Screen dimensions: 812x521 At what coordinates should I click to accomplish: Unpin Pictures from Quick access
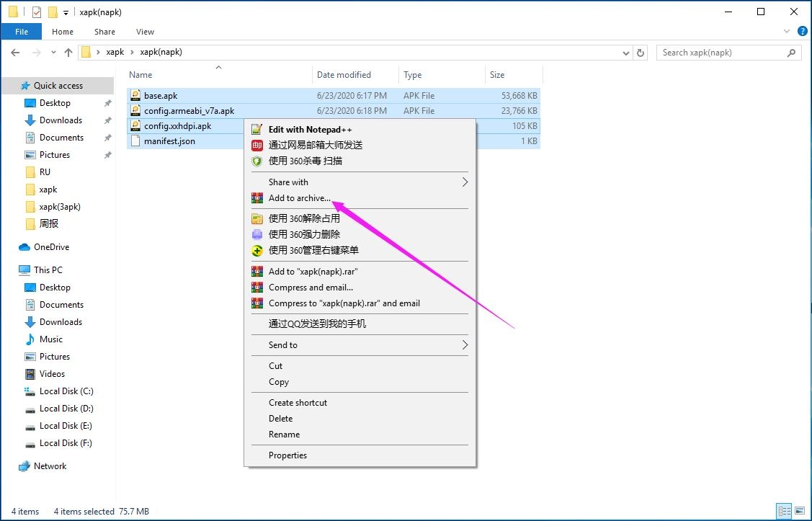coord(107,155)
